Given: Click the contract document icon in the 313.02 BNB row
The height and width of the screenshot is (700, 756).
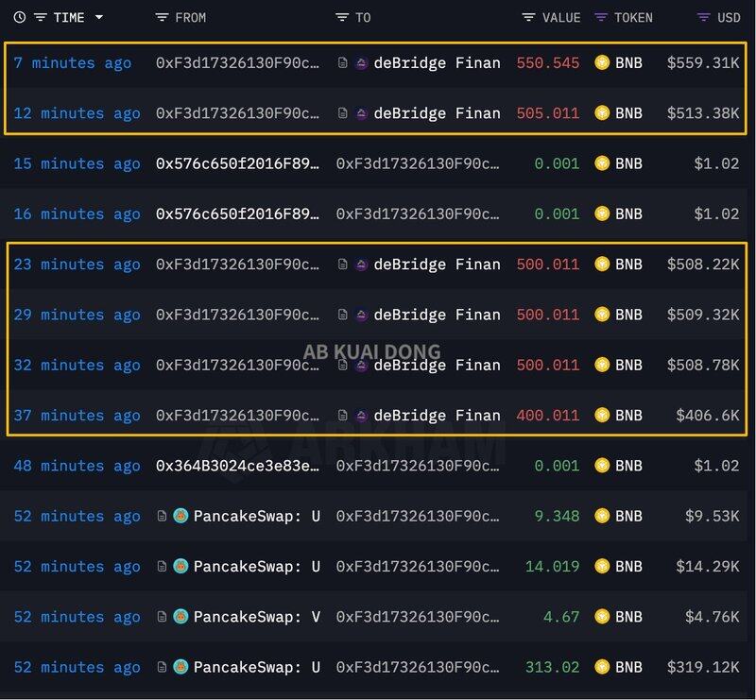Looking at the screenshot, I should tap(162, 667).
